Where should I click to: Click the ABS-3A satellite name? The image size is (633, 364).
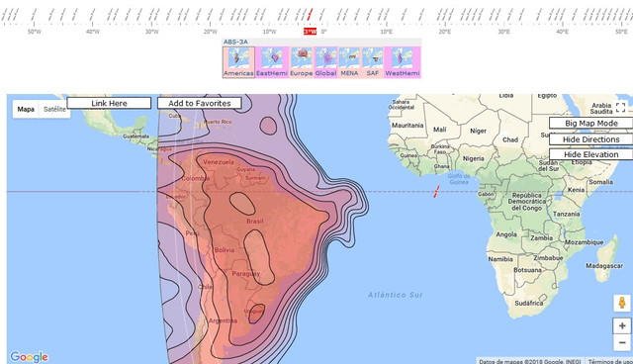coord(235,42)
